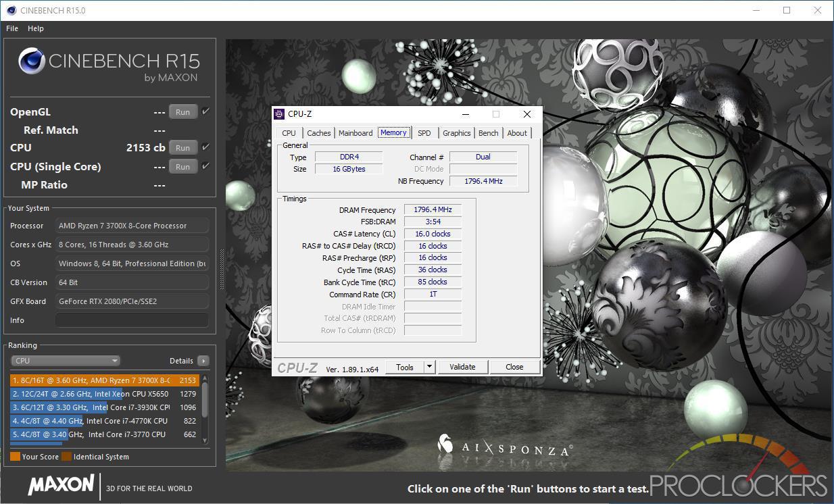
Task: Switch to the CPU tab in CPU-Z
Action: tap(289, 133)
